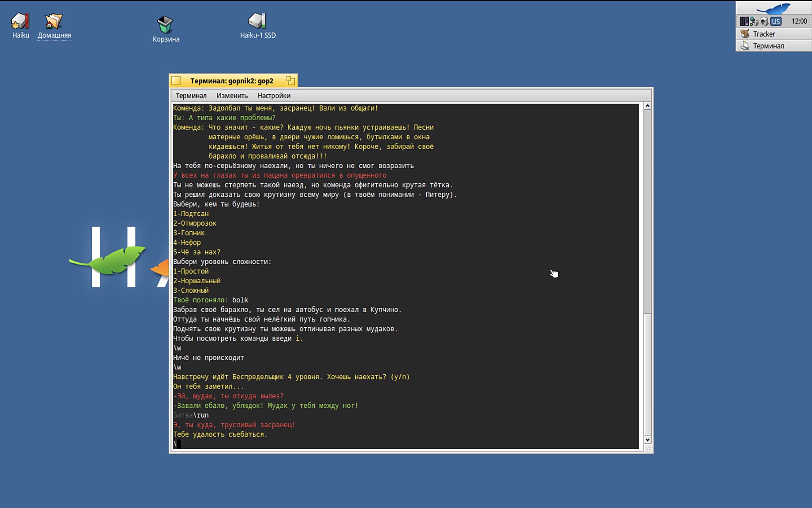The height and width of the screenshot is (508, 812).
Task: Click the network status tray icon
Action: (x=754, y=21)
